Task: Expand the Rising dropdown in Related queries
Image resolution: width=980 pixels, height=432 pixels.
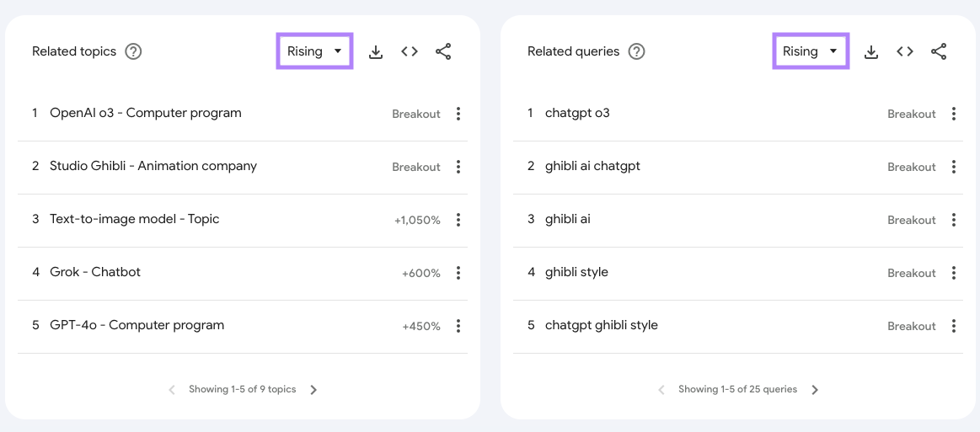Action: coord(810,51)
